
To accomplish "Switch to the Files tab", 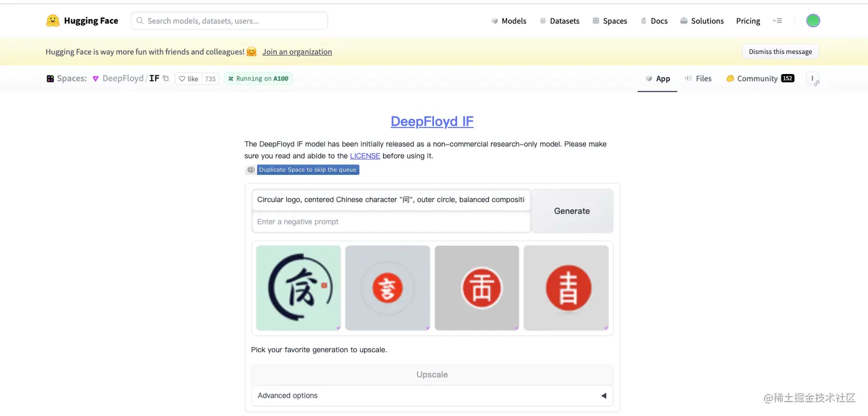I will [698, 79].
